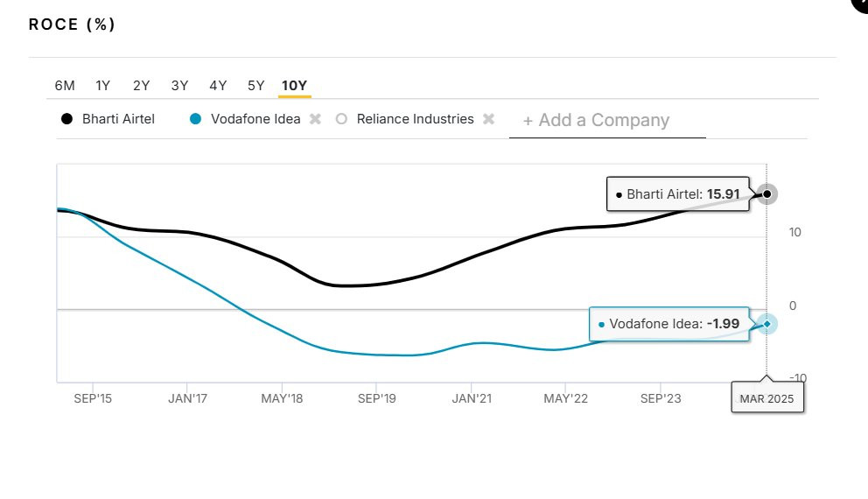Select the 1Y time range tab
Viewport: 868px width, 499px height.
(103, 85)
